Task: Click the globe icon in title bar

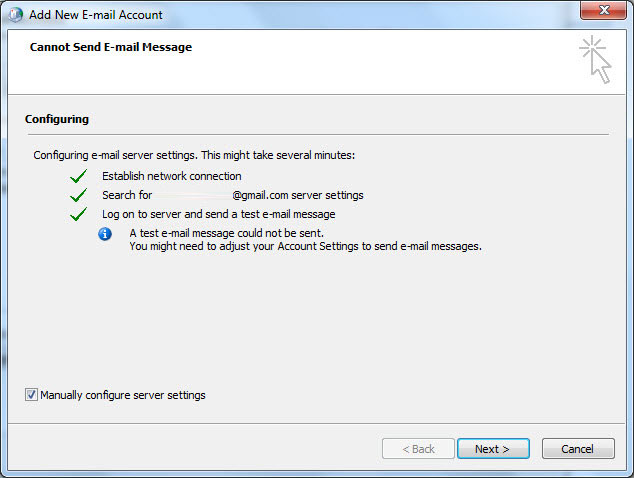Action: coord(15,15)
